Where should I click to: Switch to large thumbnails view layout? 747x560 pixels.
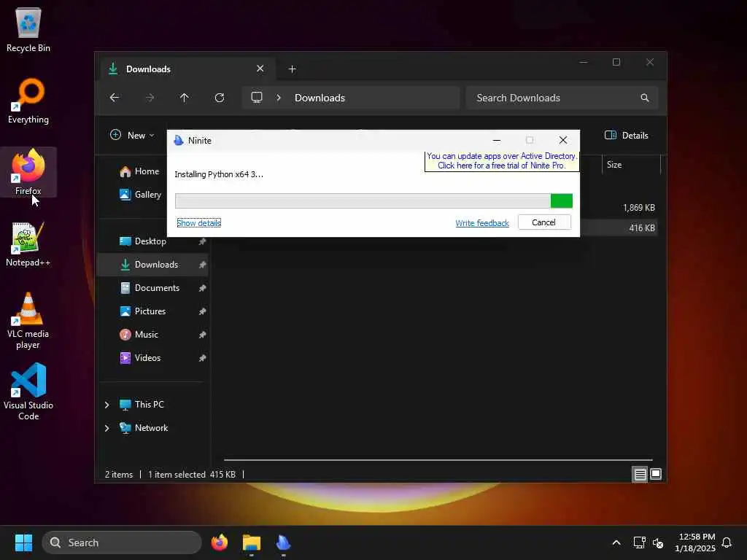click(x=656, y=474)
